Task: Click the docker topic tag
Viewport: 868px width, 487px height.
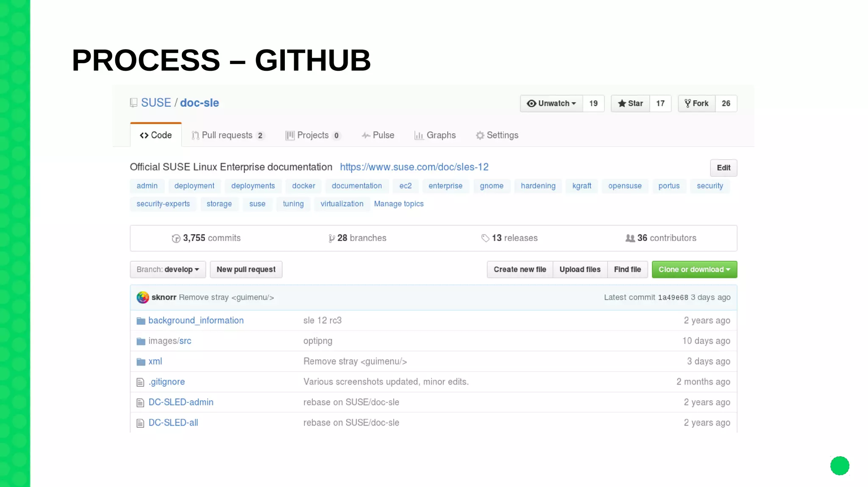Action: [303, 186]
